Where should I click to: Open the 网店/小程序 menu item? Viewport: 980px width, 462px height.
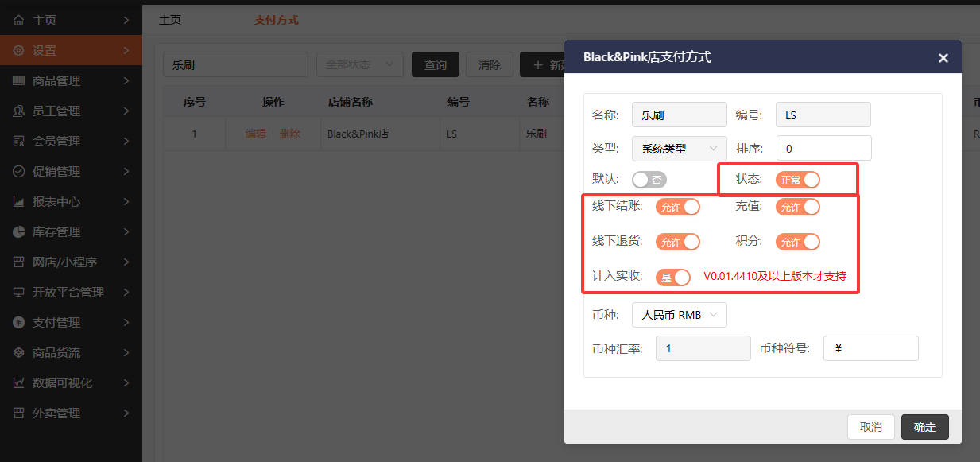coord(71,262)
